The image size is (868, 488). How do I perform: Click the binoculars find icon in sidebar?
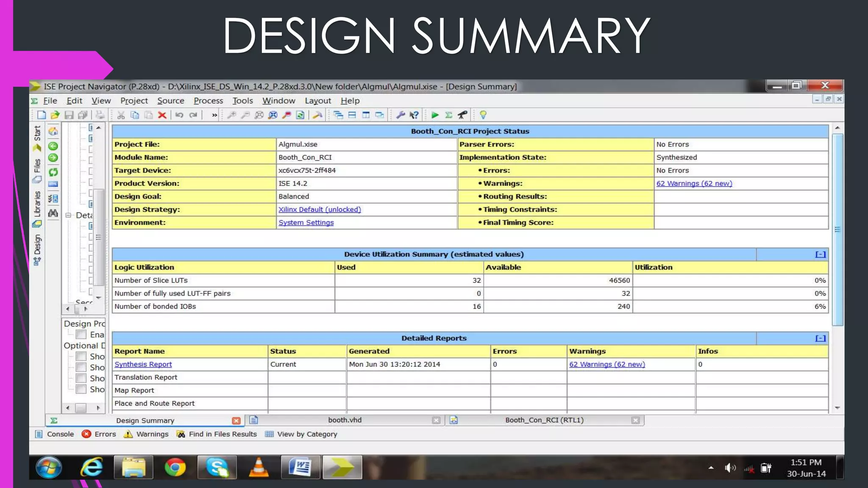click(53, 213)
